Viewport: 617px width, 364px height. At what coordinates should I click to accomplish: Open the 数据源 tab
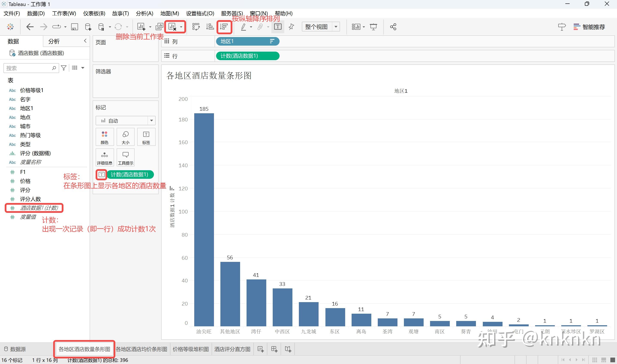tap(15, 349)
